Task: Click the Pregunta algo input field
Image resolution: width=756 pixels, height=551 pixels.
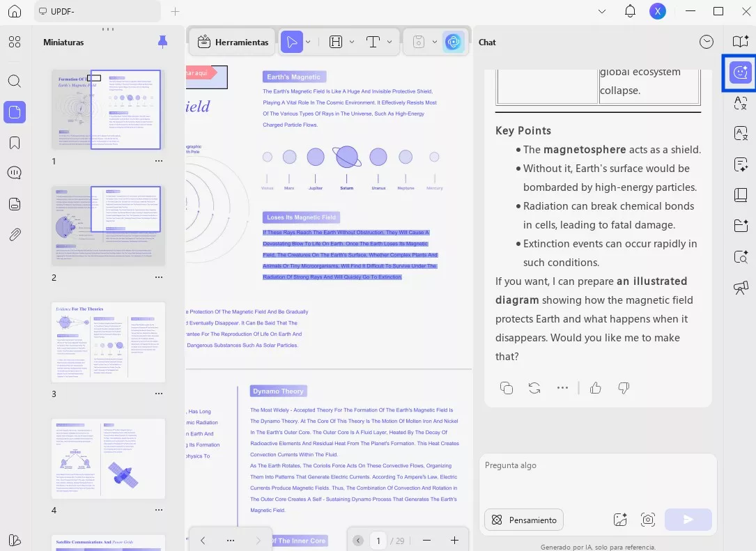Action: click(x=598, y=480)
